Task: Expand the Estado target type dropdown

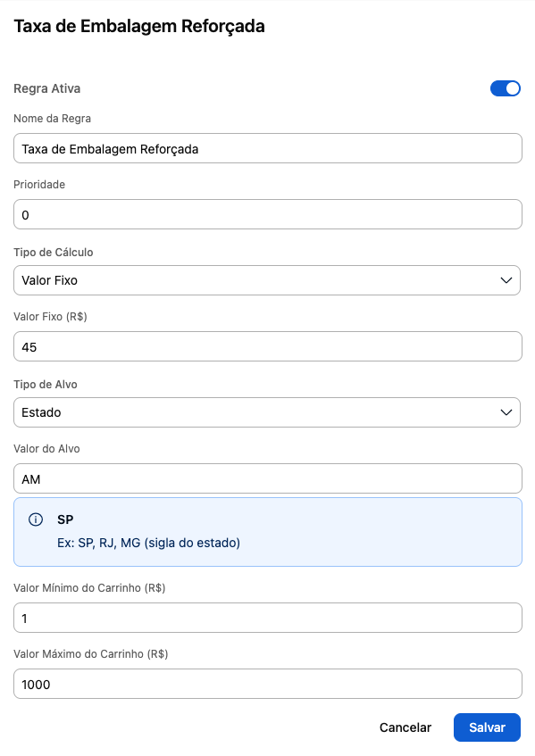Action: point(267,412)
